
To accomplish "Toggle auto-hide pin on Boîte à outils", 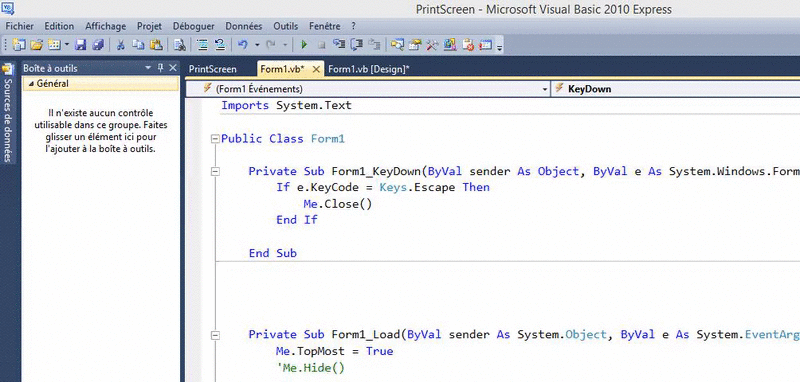I will point(161,68).
